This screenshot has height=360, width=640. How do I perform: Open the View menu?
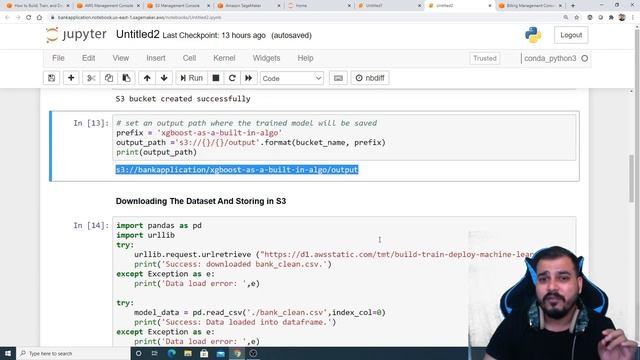click(120, 58)
